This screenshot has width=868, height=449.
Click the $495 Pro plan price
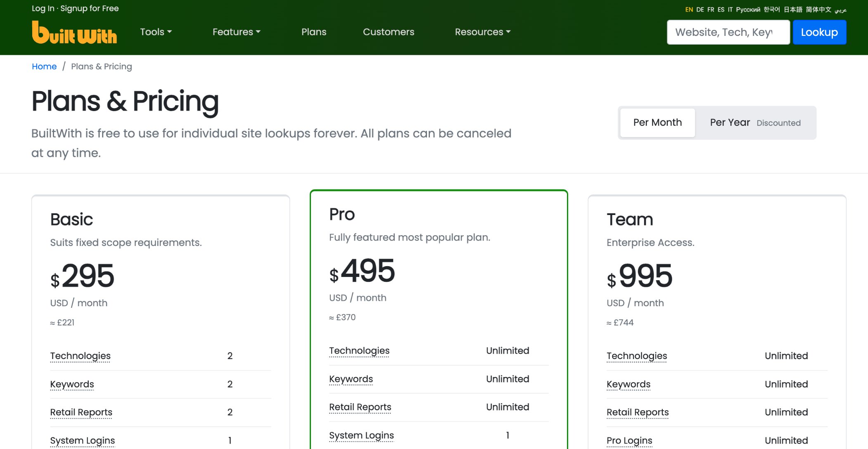pyautogui.click(x=362, y=271)
